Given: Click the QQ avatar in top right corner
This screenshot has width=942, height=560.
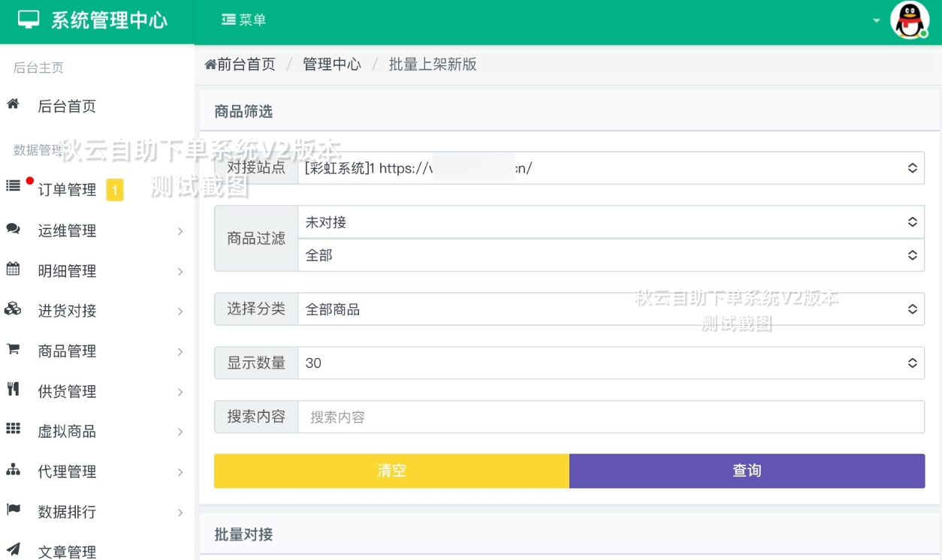Looking at the screenshot, I should click(x=910, y=21).
